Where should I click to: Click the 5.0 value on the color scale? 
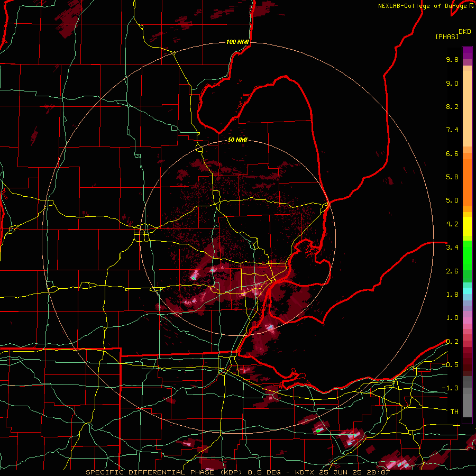(452, 200)
